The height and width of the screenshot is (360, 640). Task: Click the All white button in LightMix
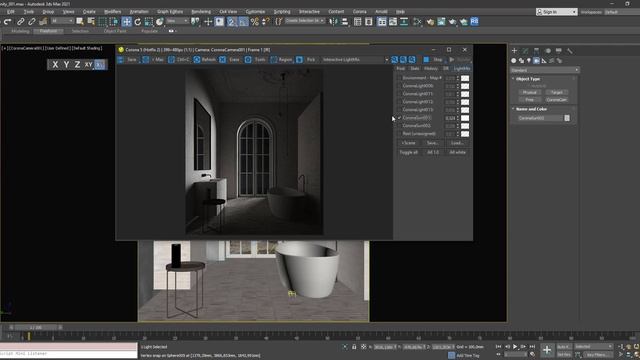point(457,152)
